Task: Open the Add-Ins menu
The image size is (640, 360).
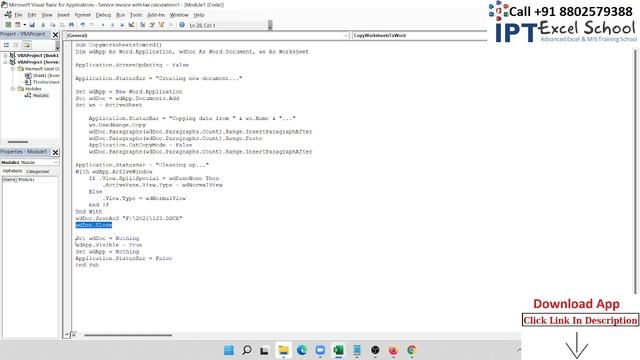Action: [156, 15]
